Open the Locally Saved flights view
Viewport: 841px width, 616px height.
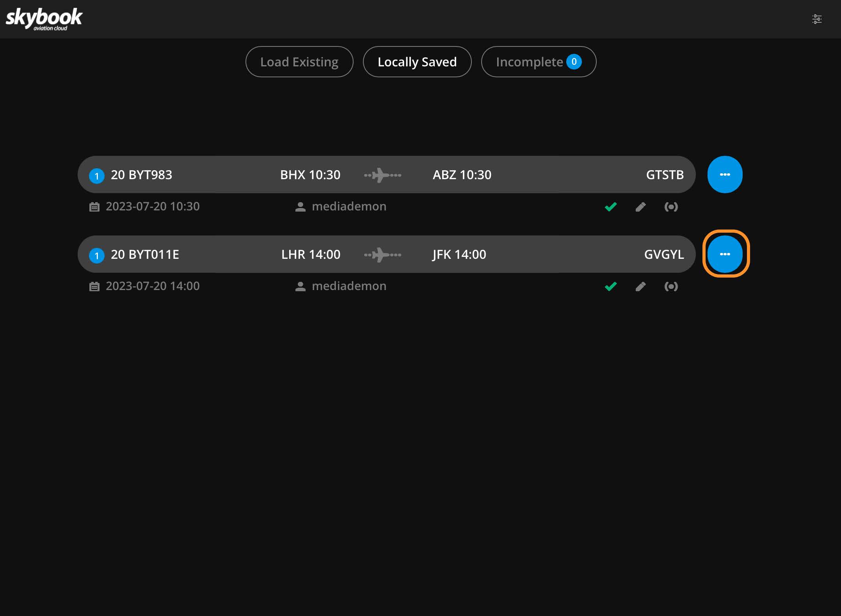point(417,61)
